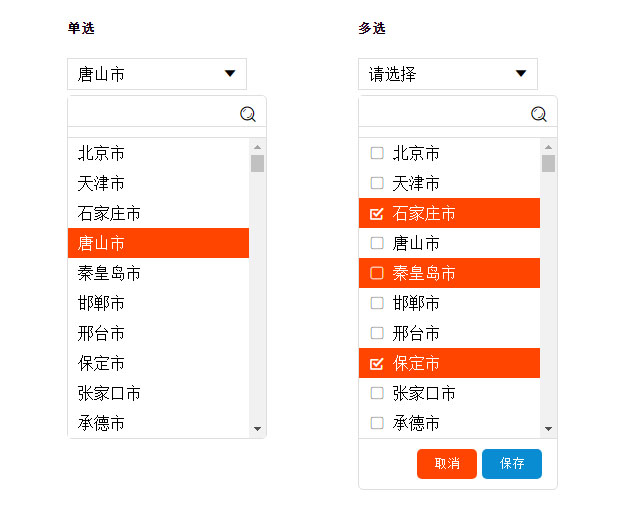618x520 pixels.
Task: Click the 取消 cancel button
Action: click(x=447, y=464)
